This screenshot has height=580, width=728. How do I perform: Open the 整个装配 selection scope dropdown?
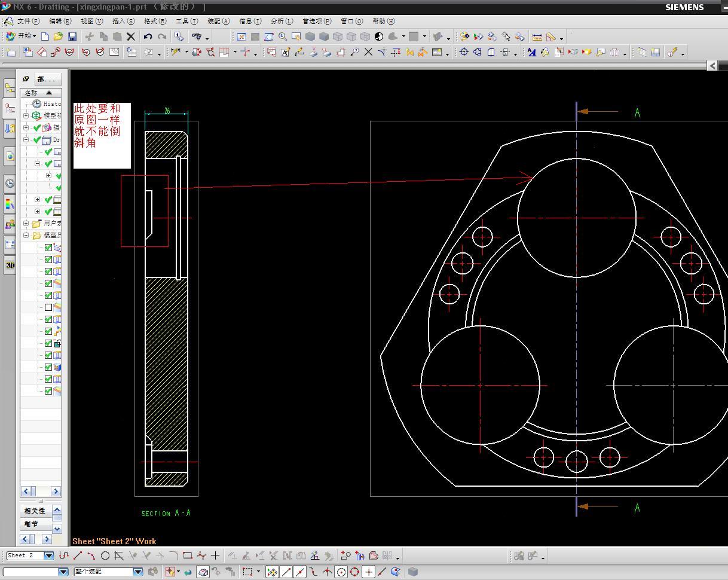tap(137, 572)
